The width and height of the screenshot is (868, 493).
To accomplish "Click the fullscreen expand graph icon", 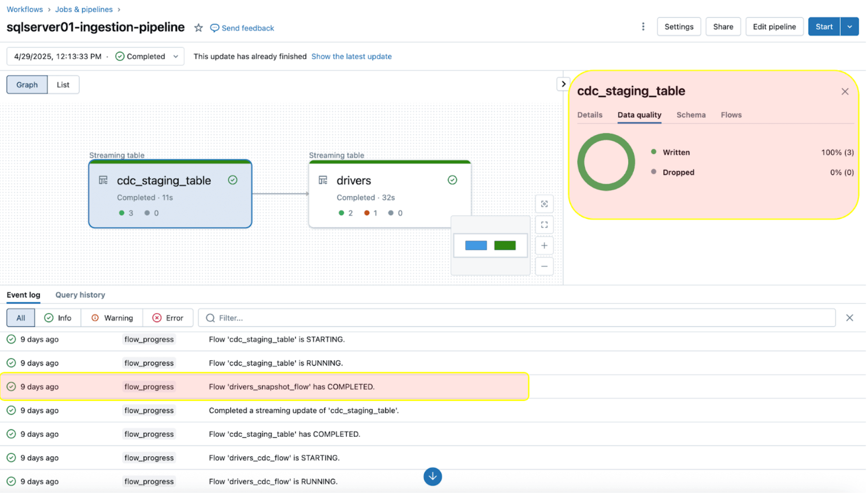I will tap(544, 225).
